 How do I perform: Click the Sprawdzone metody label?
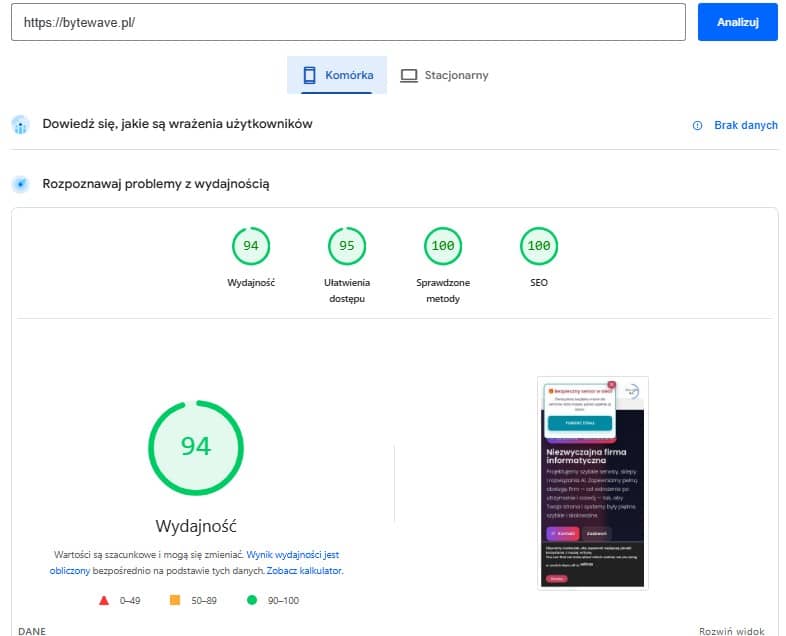443,291
